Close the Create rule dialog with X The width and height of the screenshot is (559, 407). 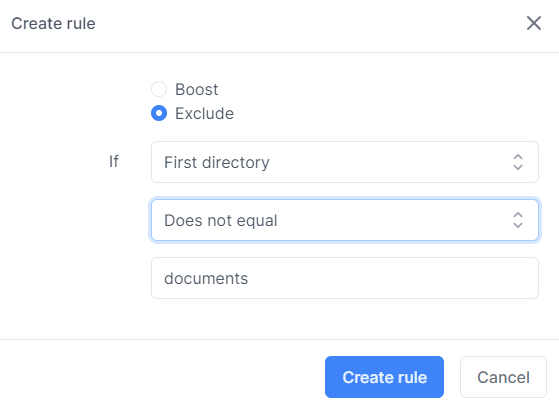click(x=534, y=24)
